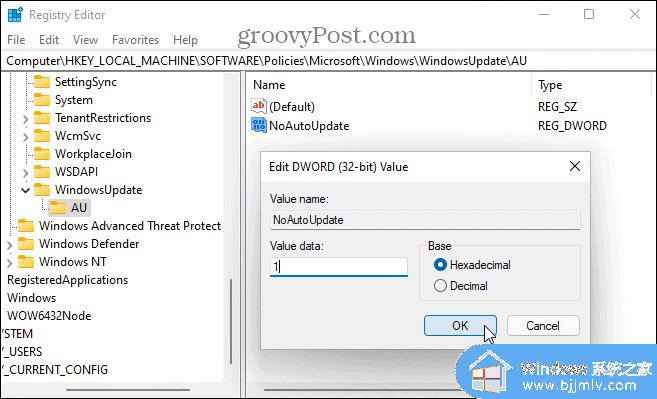Screen dimensions: 657x399
Task: Select the WorkplaceJoin folder icon
Action: [42, 154]
